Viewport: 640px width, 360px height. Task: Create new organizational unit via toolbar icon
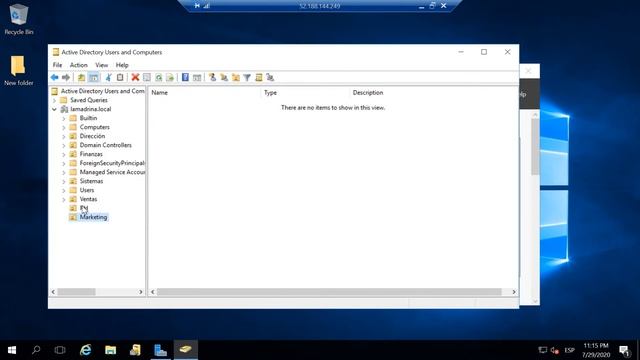236,77
